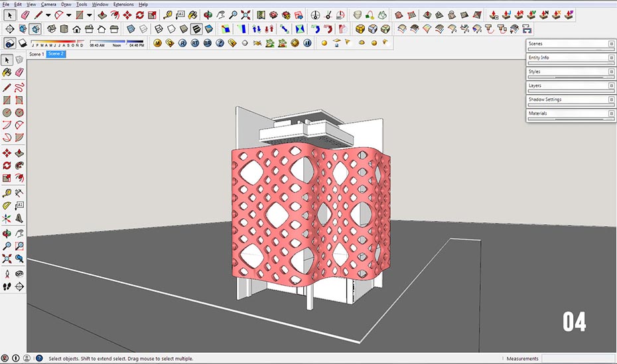Image resolution: width=617 pixels, height=364 pixels.
Task: Switch to the Scene 1 tab
Action: click(36, 54)
